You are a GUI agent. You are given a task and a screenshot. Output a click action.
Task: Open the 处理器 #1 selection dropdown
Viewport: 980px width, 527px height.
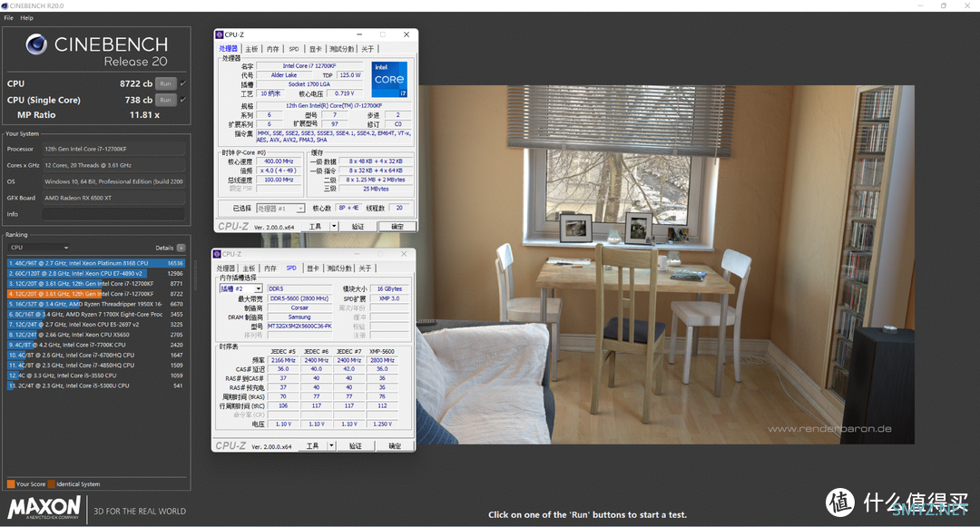tap(280, 209)
